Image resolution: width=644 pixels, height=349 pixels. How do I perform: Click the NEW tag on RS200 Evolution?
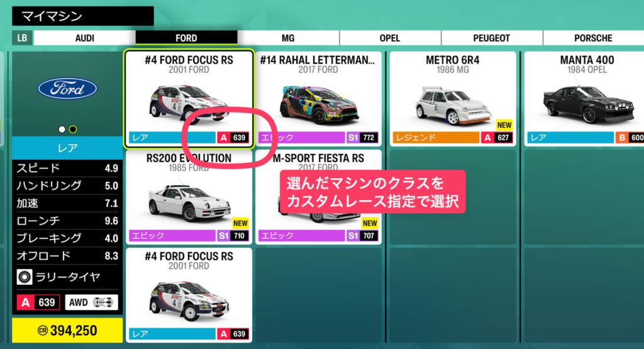(240, 223)
